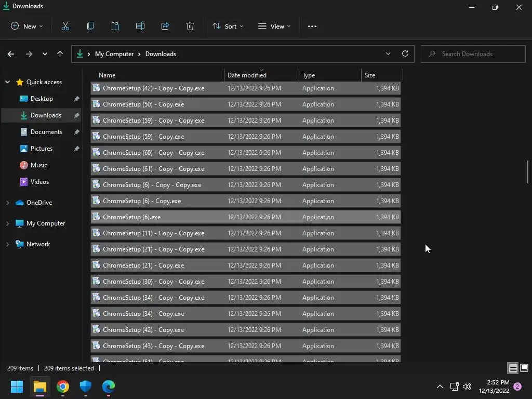The image size is (532, 399).
Task: Expand OneDrive in navigation pane
Action: [x=7, y=203]
